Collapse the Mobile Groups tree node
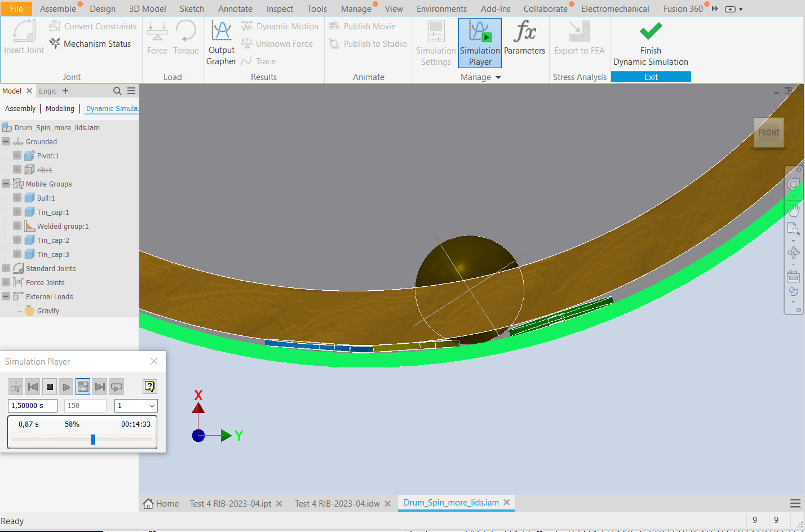Viewport: 805px width, 532px height. (6, 184)
